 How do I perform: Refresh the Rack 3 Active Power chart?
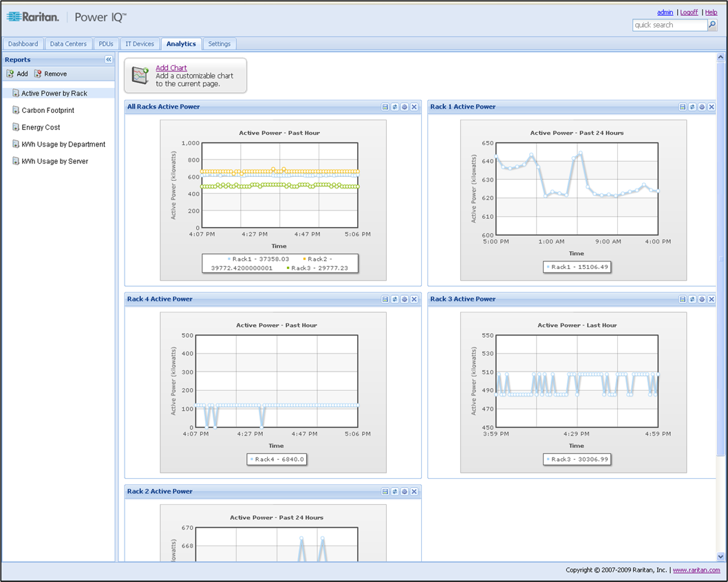pyautogui.click(x=692, y=299)
